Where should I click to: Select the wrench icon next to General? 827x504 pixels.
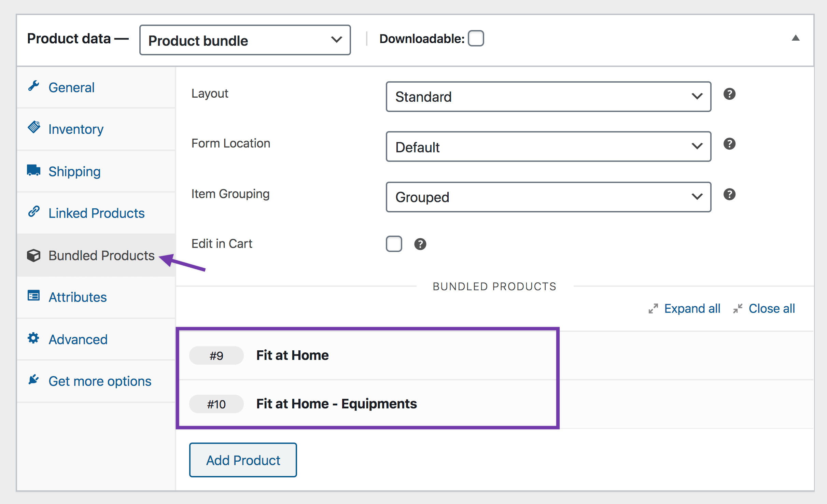coord(34,86)
